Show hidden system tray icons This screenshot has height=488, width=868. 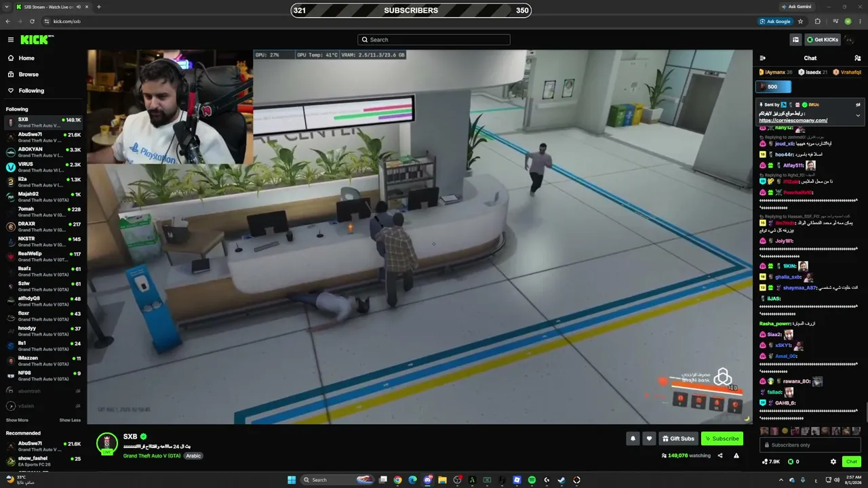pyautogui.click(x=781, y=480)
